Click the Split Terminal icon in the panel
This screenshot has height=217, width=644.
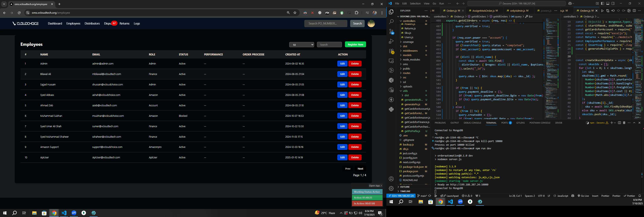tap(619, 123)
